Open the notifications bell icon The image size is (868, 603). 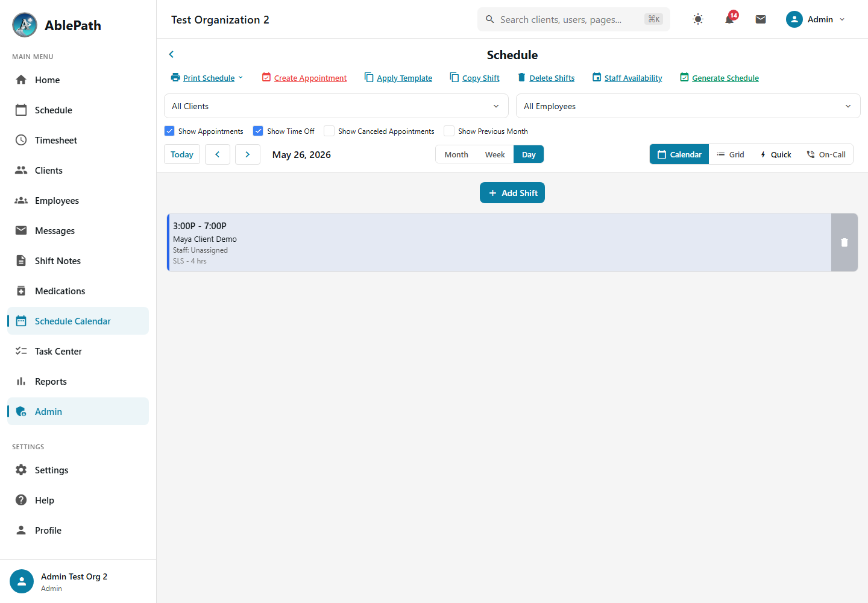(729, 19)
